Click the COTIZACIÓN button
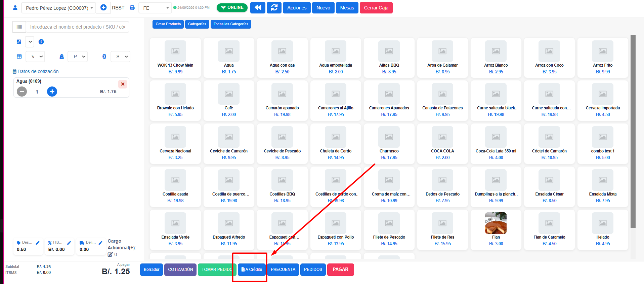 point(180,270)
